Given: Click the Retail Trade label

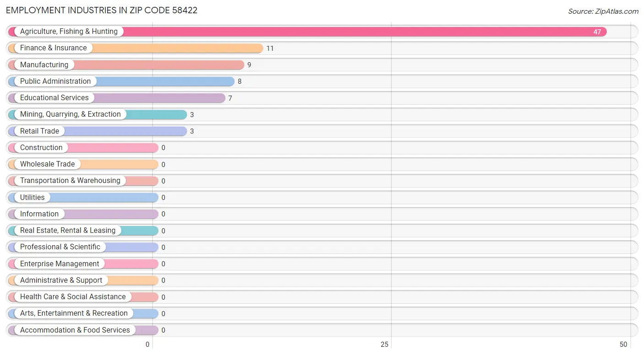Looking at the screenshot, I should (39, 131).
